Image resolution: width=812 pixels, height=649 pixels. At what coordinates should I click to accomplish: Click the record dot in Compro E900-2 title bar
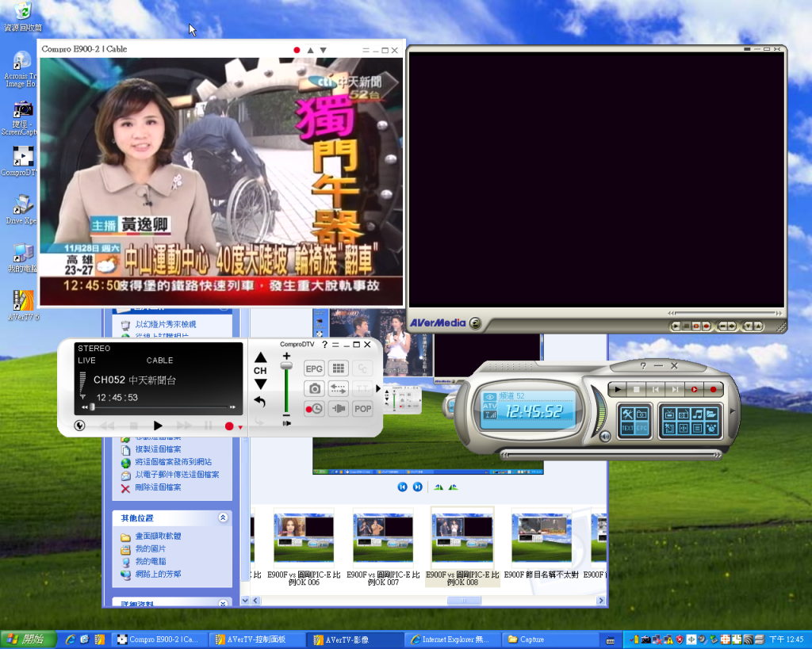point(297,50)
